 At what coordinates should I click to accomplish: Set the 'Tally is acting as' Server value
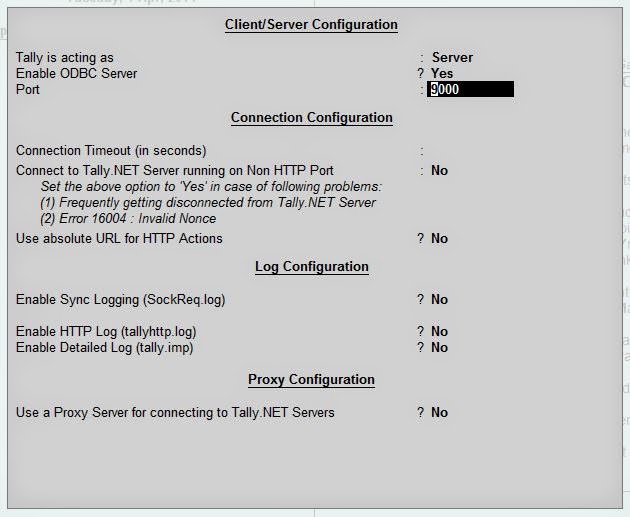click(x=452, y=57)
